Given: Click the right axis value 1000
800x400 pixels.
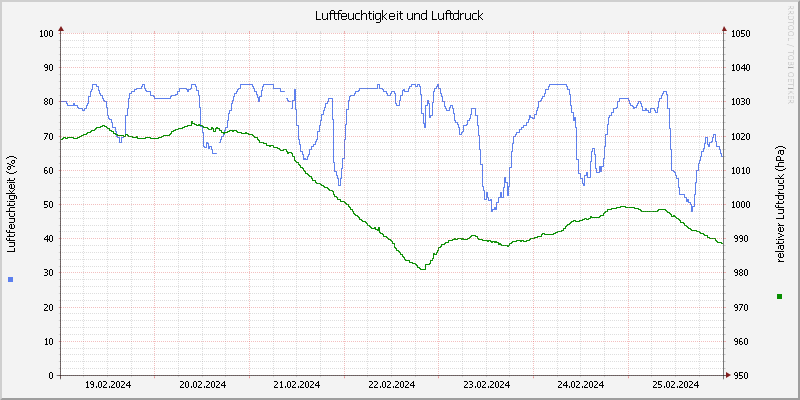Looking at the screenshot, I should point(740,205).
